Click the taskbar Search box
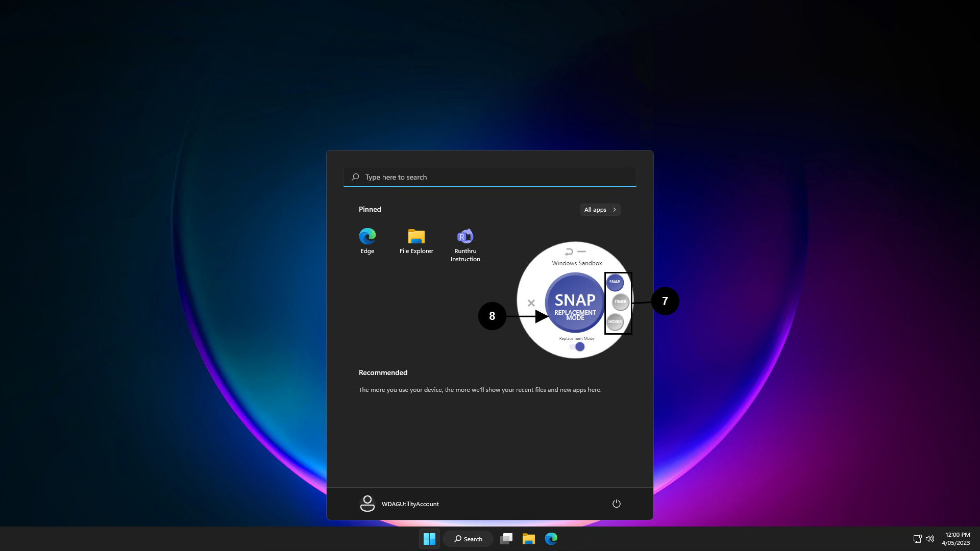Image resolution: width=980 pixels, height=551 pixels. pos(468,539)
